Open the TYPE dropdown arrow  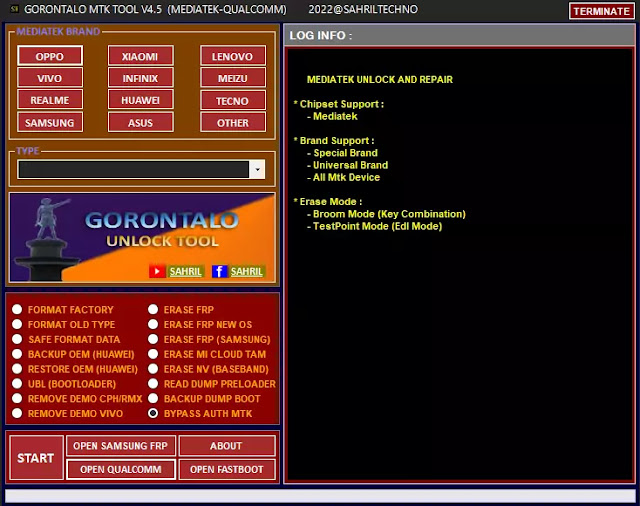tap(257, 169)
